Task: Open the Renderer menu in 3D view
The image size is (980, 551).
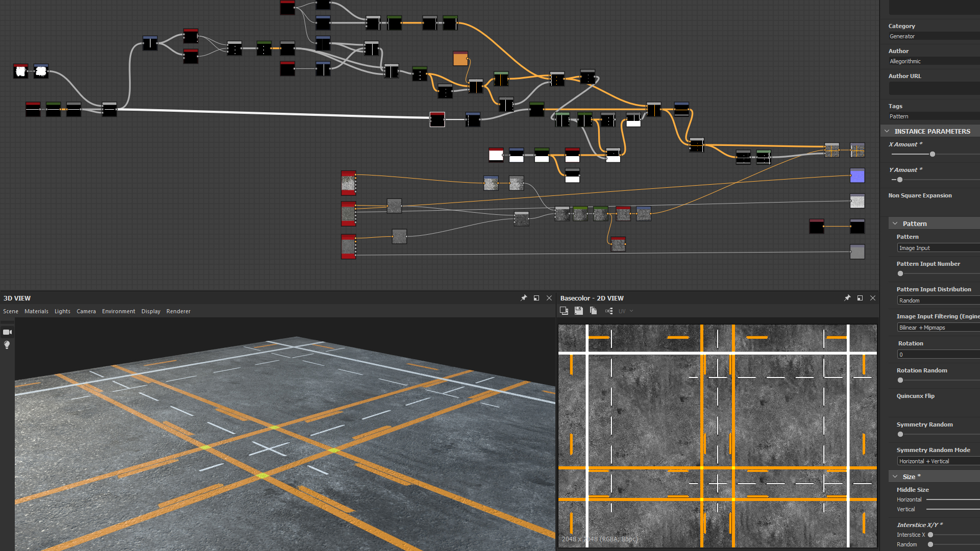Action: 178,311
